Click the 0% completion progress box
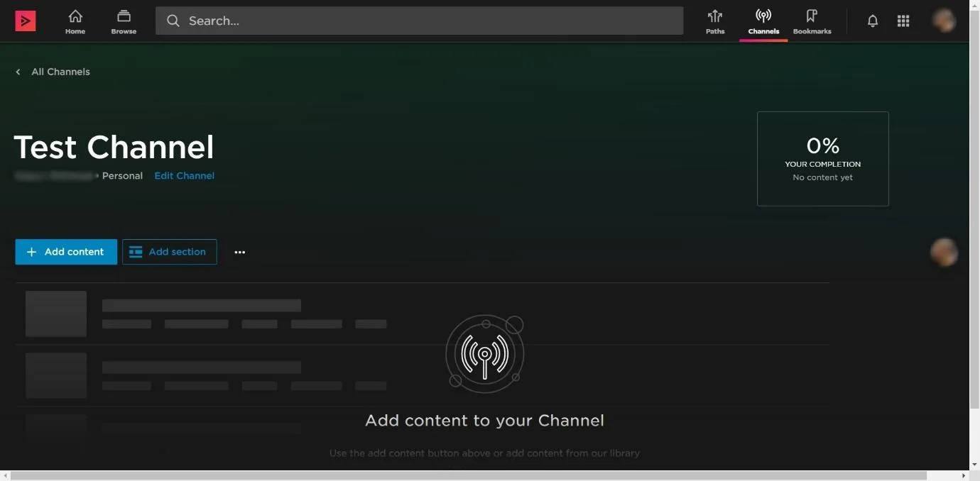 point(823,159)
